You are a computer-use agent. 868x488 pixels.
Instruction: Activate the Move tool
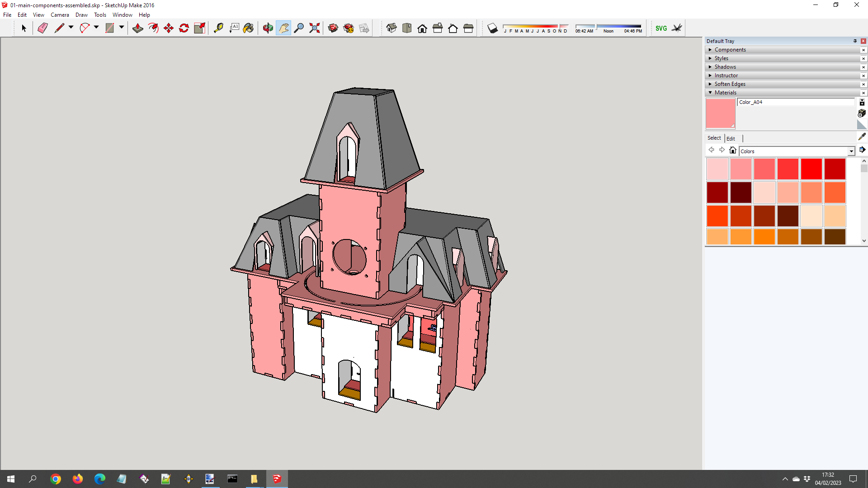coord(169,28)
